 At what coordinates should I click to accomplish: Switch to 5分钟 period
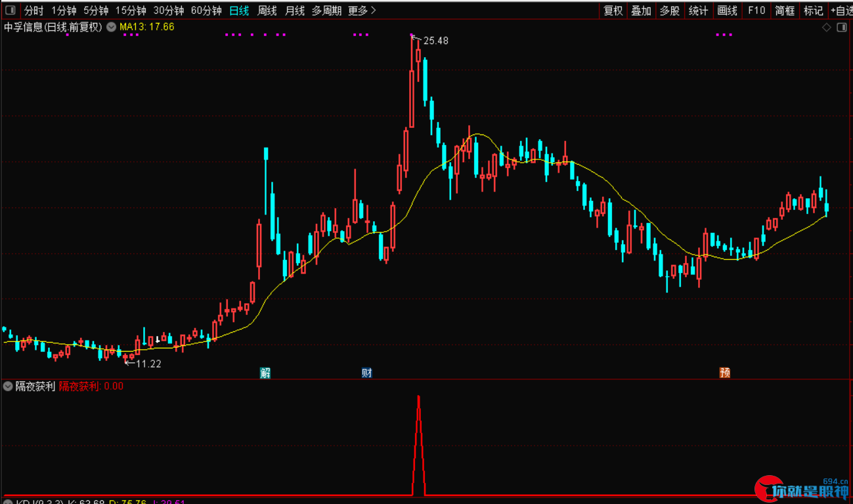coord(96,10)
